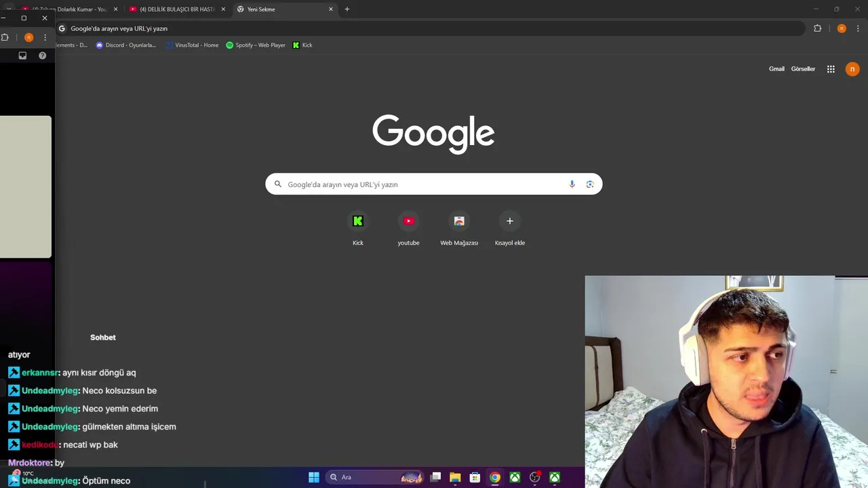Open Task View on taskbar
Viewport: 868px width, 488px height.
point(435,477)
